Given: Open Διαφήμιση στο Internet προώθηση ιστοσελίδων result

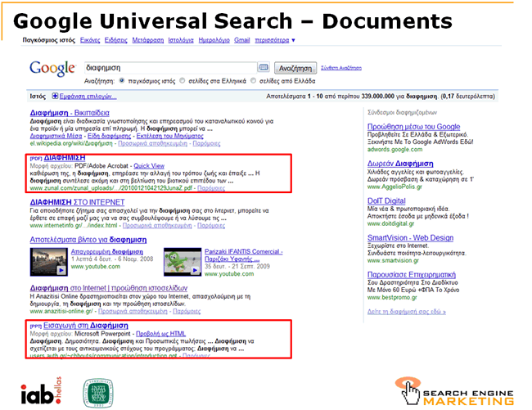Looking at the screenshot, I should point(109,288).
